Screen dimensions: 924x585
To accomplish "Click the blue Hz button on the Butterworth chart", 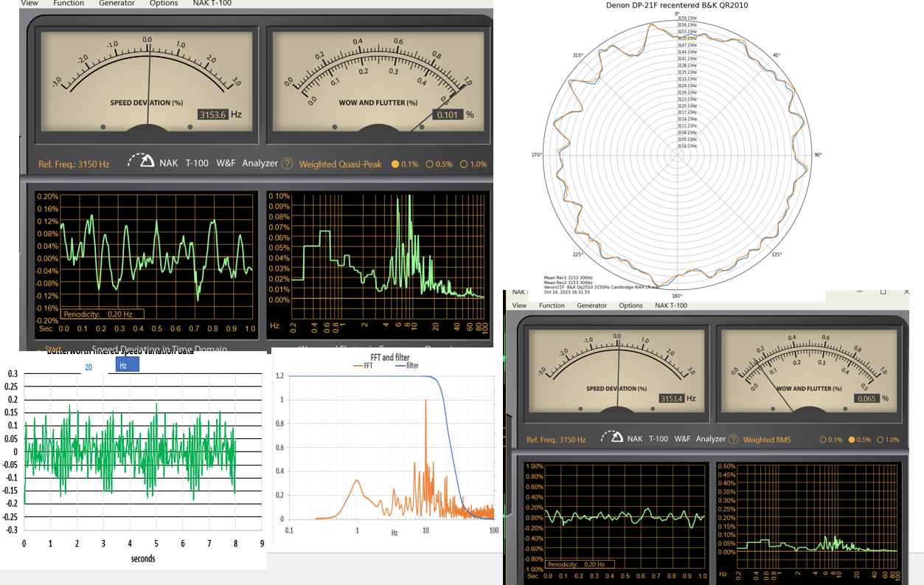I will coord(127,366).
